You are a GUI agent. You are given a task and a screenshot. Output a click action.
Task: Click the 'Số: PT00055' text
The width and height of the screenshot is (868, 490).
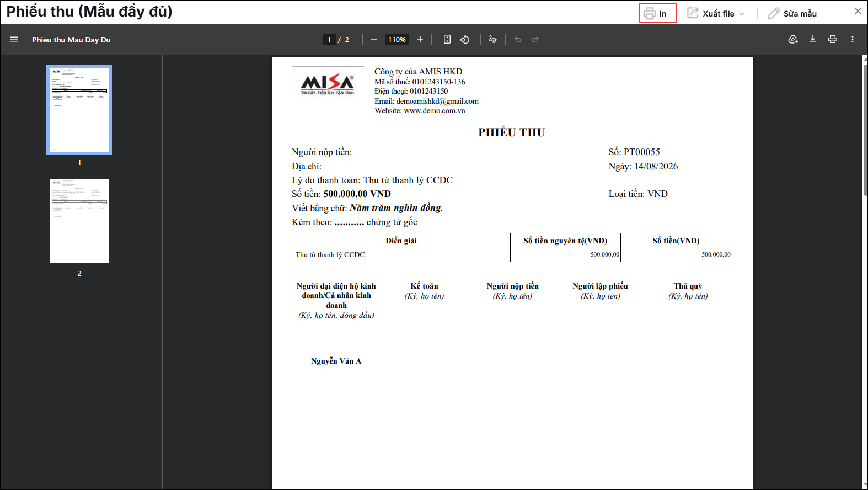[x=634, y=152]
